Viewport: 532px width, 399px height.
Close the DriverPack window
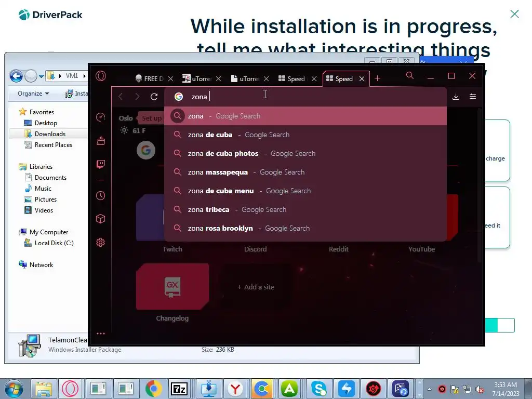click(x=514, y=14)
